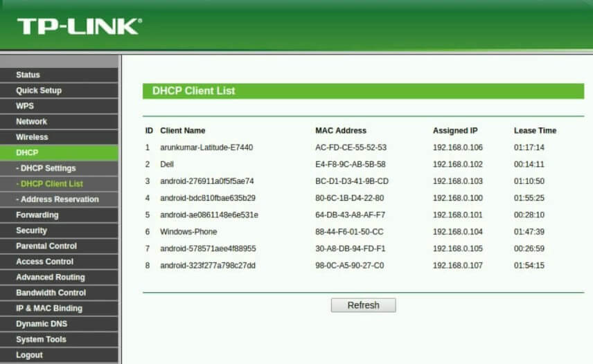Click assigned IP 192.168.0.103
The width and height of the screenshot is (593, 364).
click(x=458, y=181)
